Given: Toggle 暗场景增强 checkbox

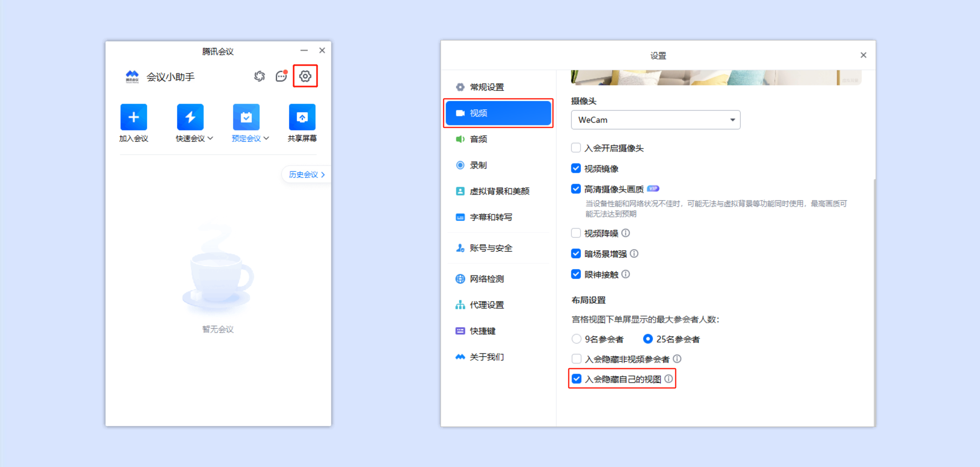Looking at the screenshot, I should click(576, 253).
